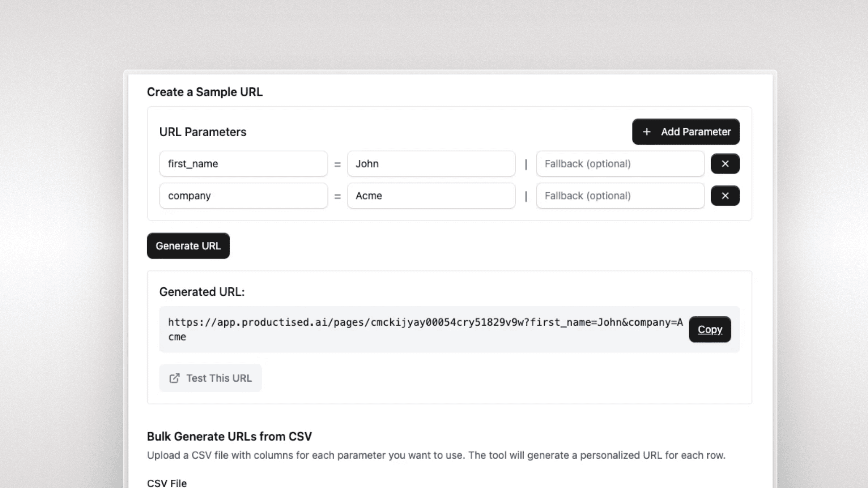Delete the company parameter row
Image resolution: width=868 pixels, height=488 pixels.
(725, 196)
